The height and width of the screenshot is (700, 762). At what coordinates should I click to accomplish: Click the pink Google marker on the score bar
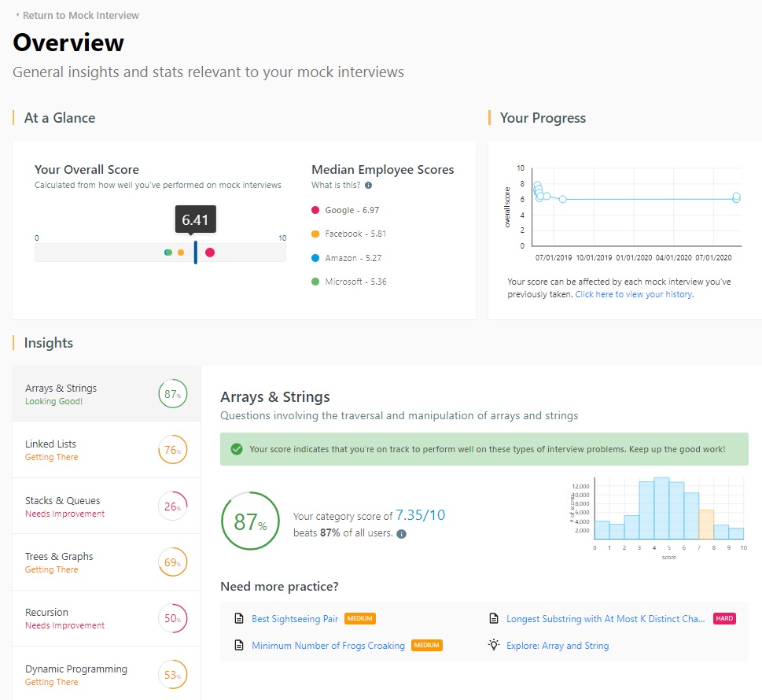210,252
